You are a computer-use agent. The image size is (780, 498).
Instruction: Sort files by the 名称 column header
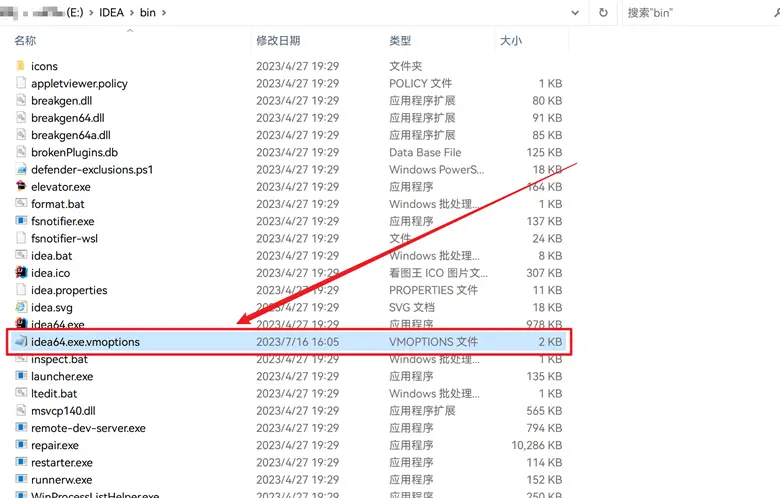(x=27, y=41)
